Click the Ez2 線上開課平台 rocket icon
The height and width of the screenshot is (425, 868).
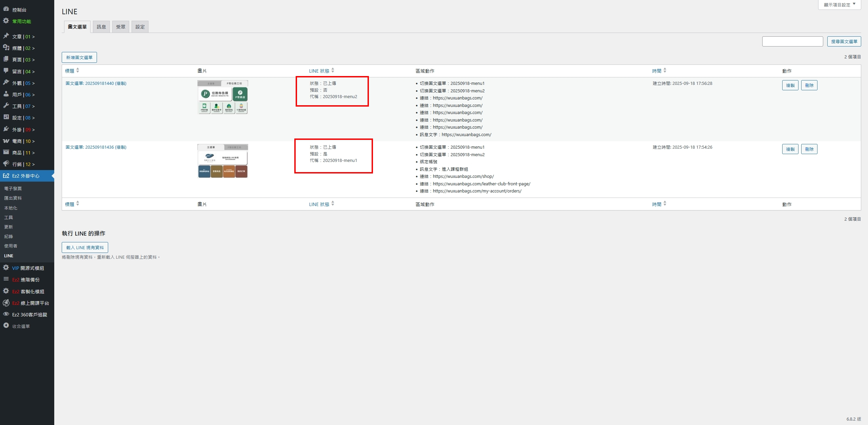pyautogui.click(x=6, y=302)
